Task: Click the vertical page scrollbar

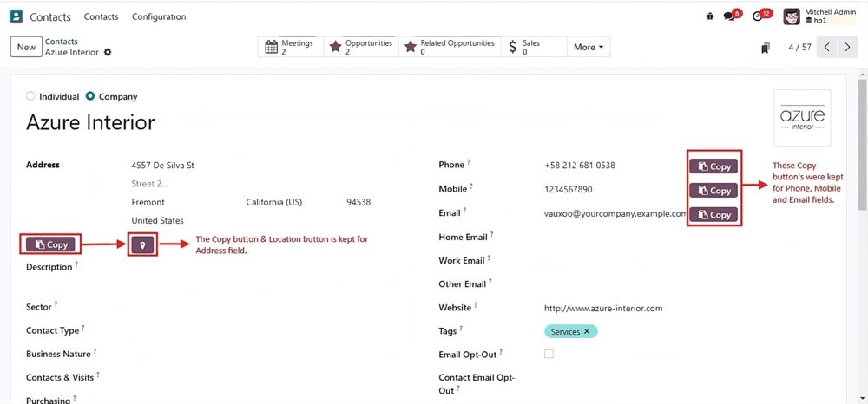Action: (x=862, y=144)
